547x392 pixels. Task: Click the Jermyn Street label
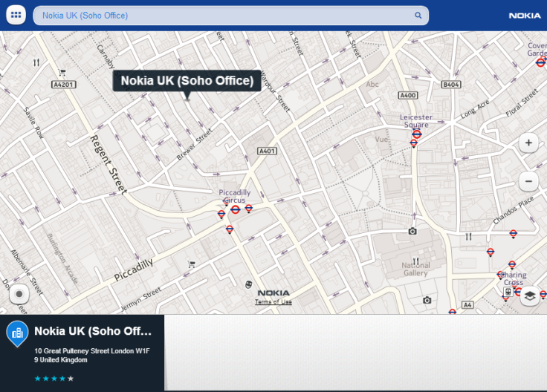140,298
